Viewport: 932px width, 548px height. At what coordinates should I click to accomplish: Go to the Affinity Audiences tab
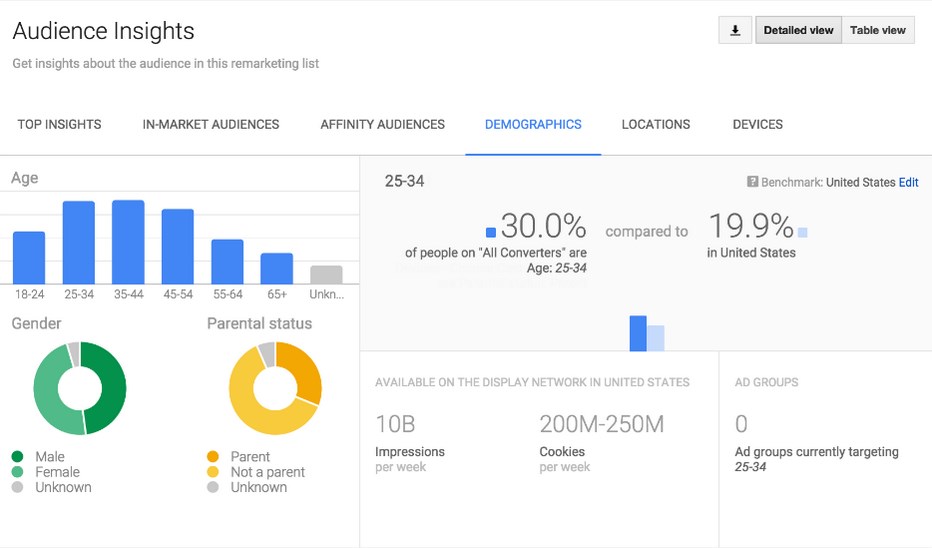(x=382, y=125)
